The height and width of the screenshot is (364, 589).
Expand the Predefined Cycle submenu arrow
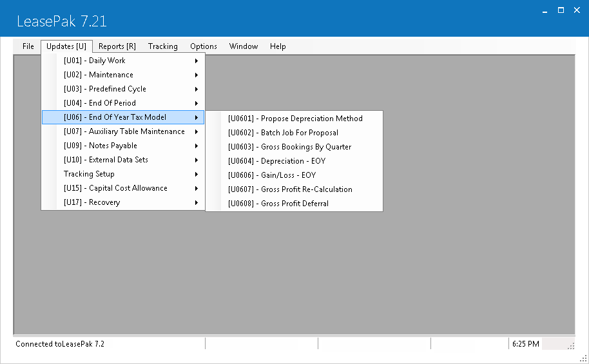197,89
